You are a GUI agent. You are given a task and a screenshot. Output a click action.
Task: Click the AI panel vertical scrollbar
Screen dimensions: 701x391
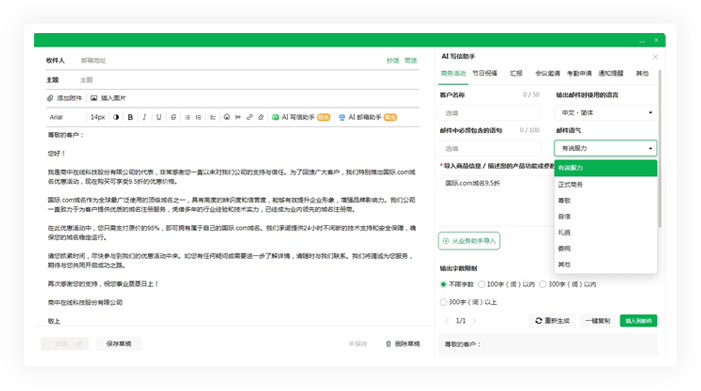[659, 148]
